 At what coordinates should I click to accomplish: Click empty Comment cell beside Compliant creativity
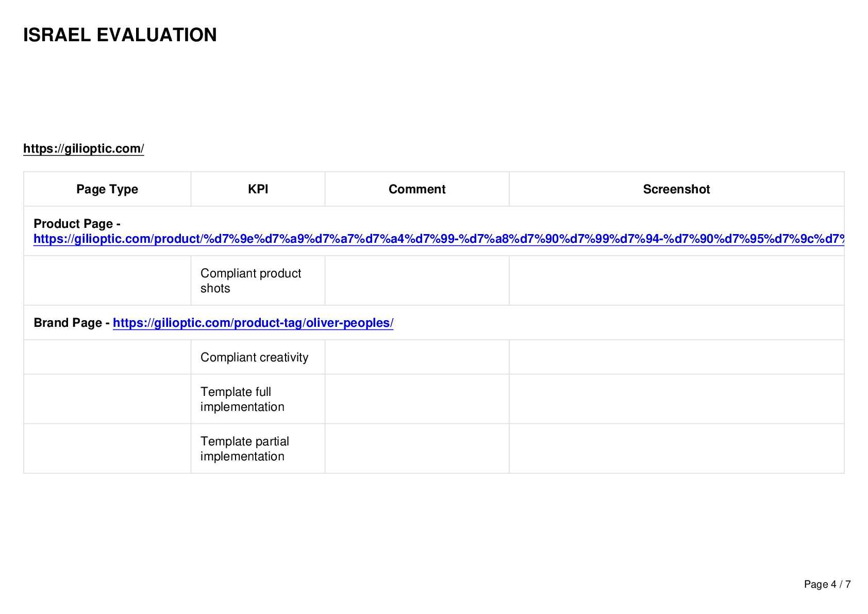click(417, 357)
